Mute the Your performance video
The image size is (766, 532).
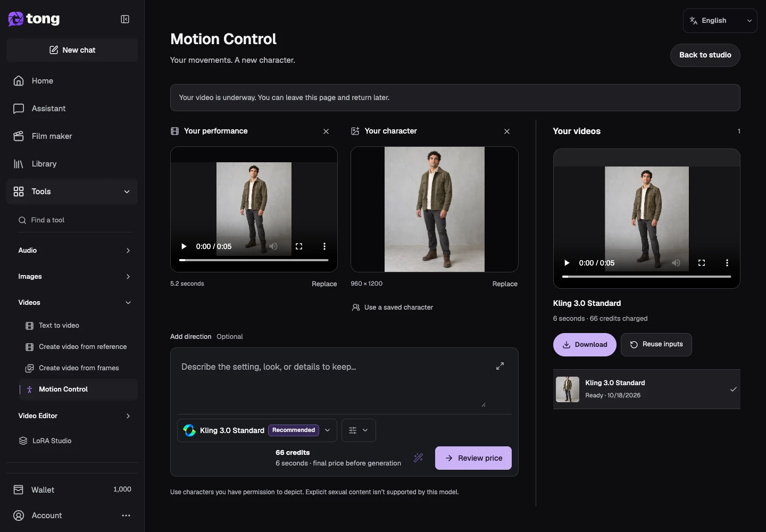point(273,246)
